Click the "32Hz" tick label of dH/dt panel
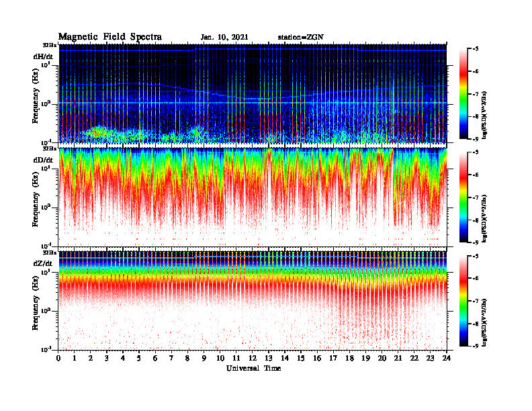Screen dimensions: 532x411 coord(50,45)
